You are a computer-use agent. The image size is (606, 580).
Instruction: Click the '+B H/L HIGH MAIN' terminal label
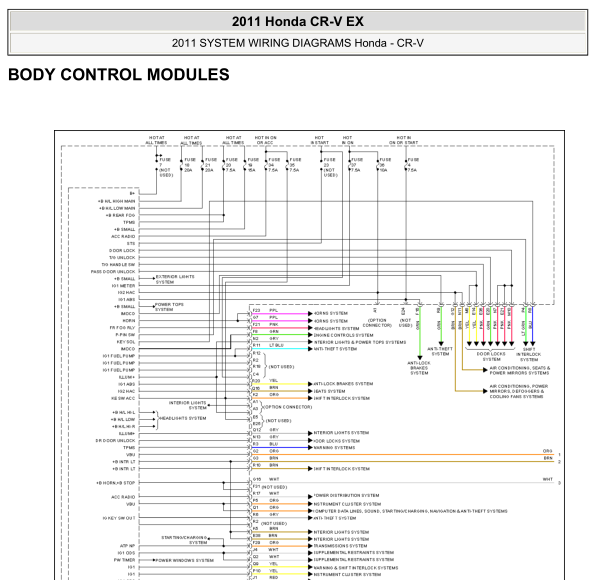pyautogui.click(x=116, y=201)
